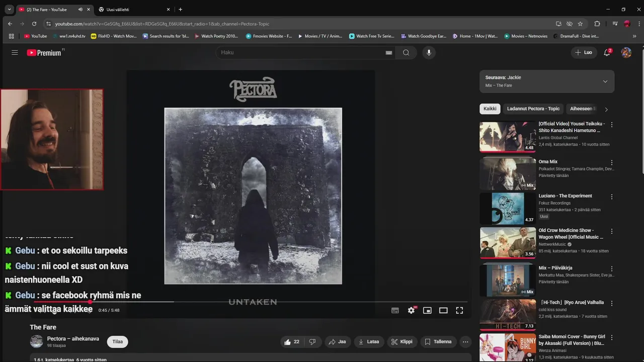Open options menu for Ryo Arue Valhalla
644x362 pixels.
[612, 304]
